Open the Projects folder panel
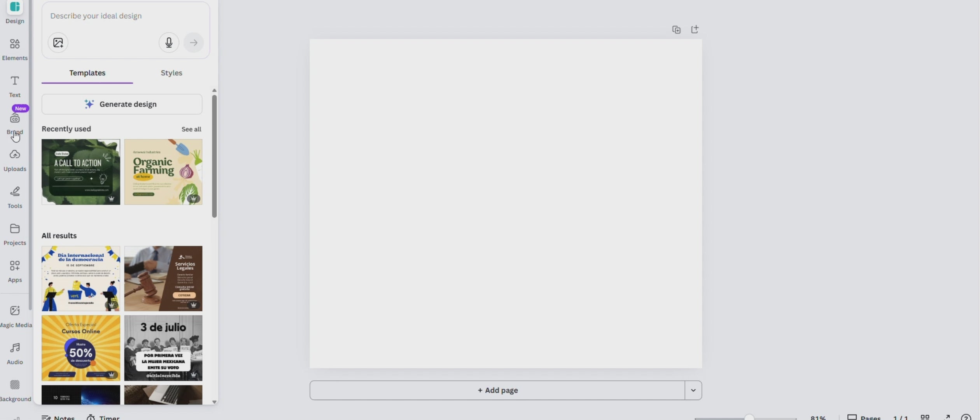Image resolution: width=980 pixels, height=420 pixels. (x=15, y=234)
